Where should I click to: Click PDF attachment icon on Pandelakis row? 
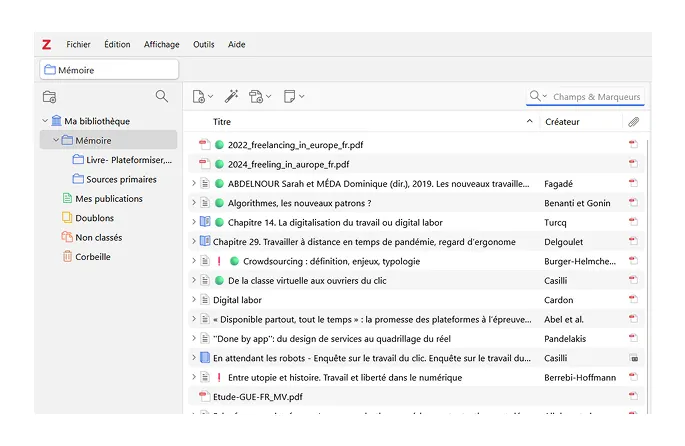[633, 338]
